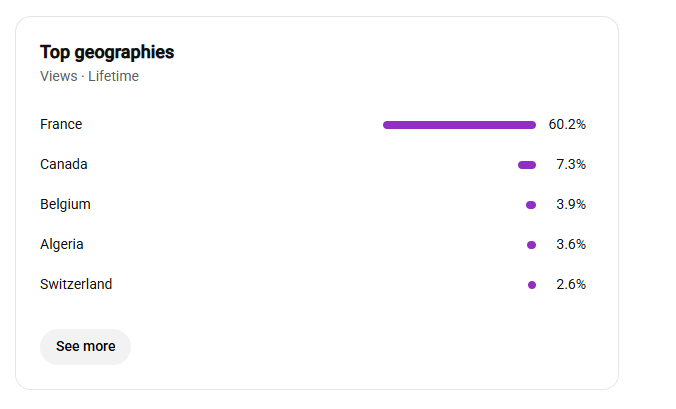The image size is (676, 409).
Task: Select the France country label
Action: [61, 124]
